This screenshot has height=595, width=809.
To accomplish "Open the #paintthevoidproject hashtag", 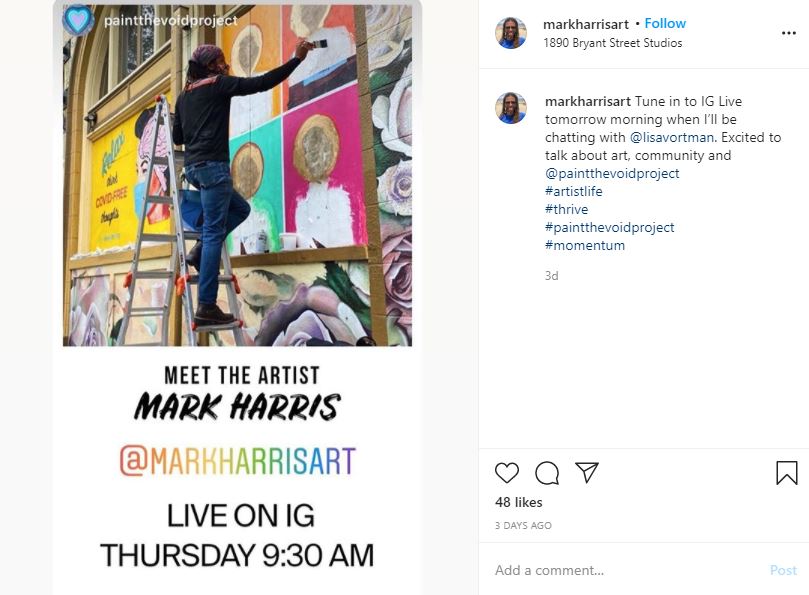I will (609, 228).
